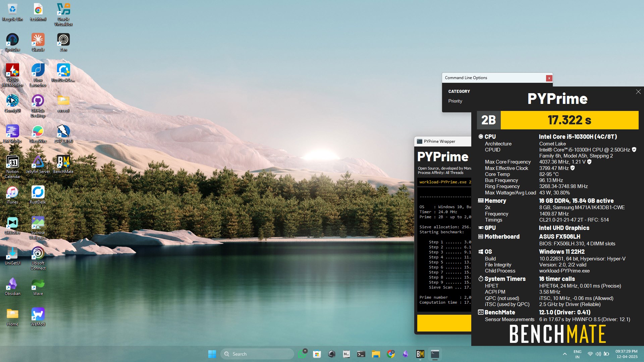Open Sucrose Wallpaper shortcut
This screenshot has height=362, width=644.
38,228
